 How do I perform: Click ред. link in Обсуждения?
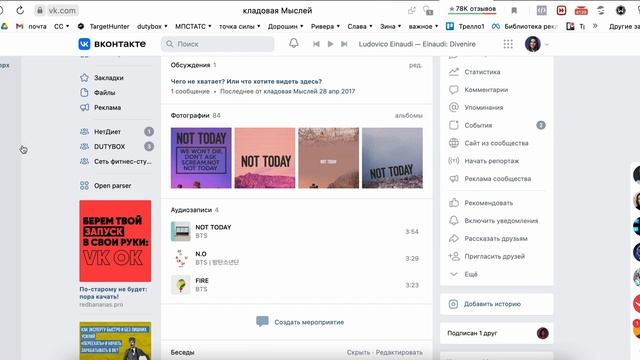click(416, 65)
